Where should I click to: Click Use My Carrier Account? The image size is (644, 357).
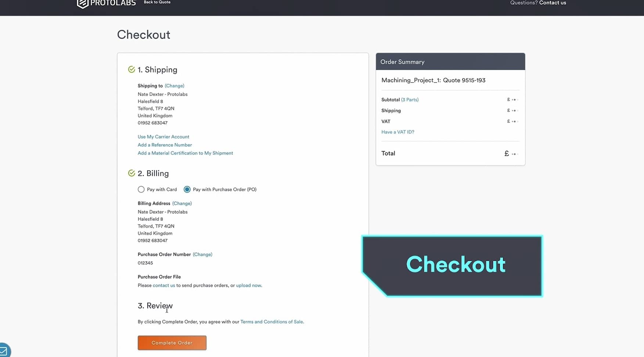[x=163, y=137]
